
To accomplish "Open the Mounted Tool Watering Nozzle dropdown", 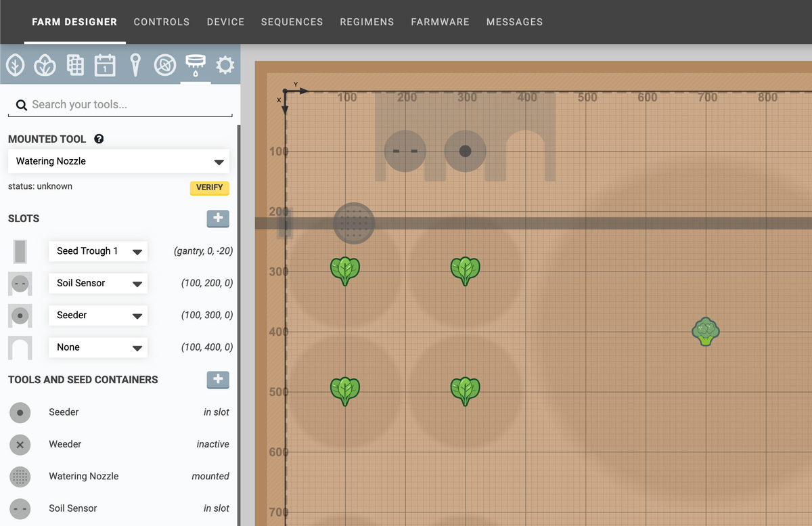I will 118,162.
